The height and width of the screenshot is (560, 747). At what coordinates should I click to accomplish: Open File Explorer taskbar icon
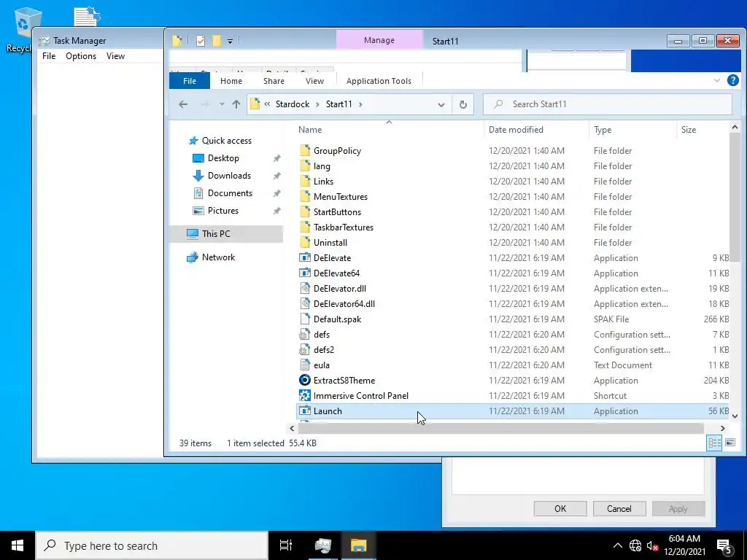click(358, 545)
